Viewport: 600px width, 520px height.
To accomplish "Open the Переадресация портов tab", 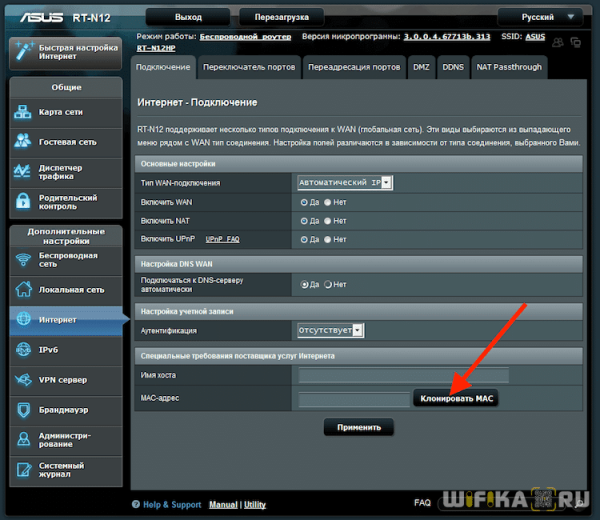I will (x=354, y=67).
